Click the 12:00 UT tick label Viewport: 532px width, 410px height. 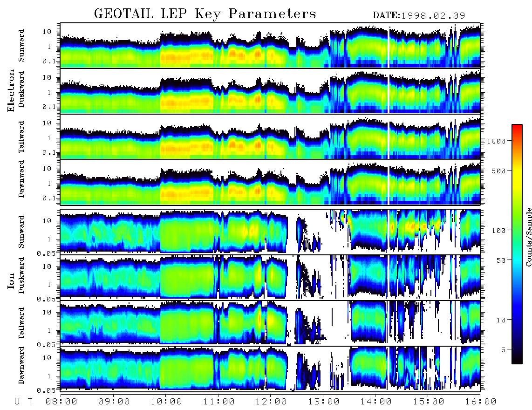(x=271, y=402)
